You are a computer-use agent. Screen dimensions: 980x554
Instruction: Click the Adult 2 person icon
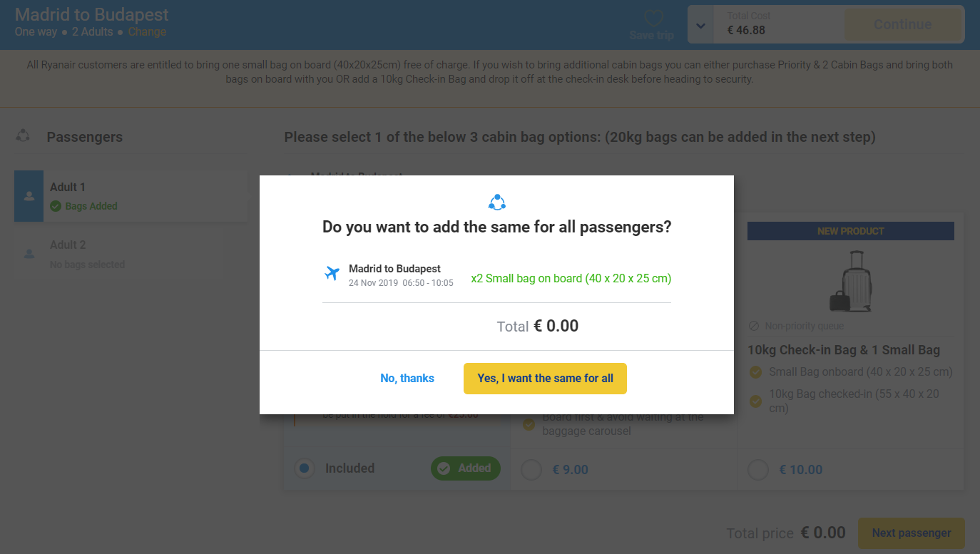point(29,253)
